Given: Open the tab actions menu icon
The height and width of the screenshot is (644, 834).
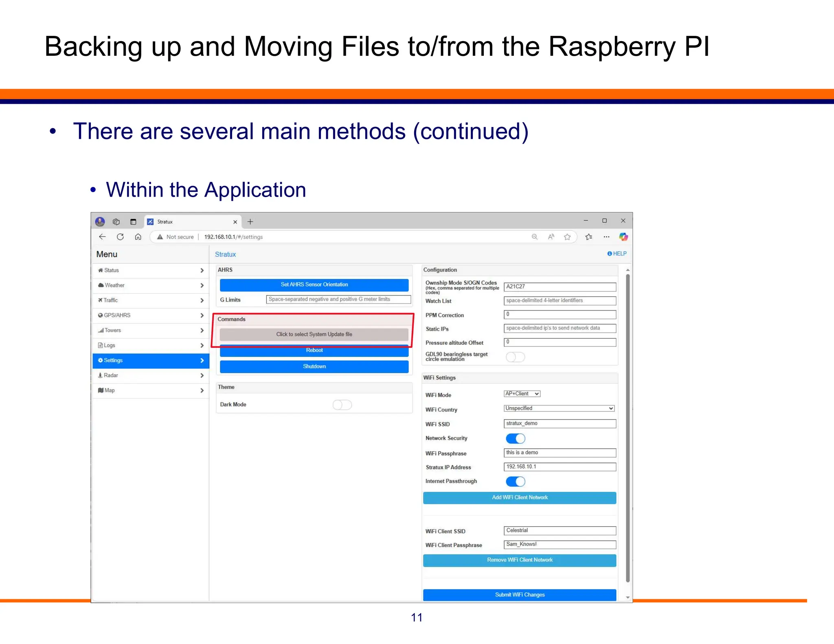Looking at the screenshot, I should [x=133, y=221].
